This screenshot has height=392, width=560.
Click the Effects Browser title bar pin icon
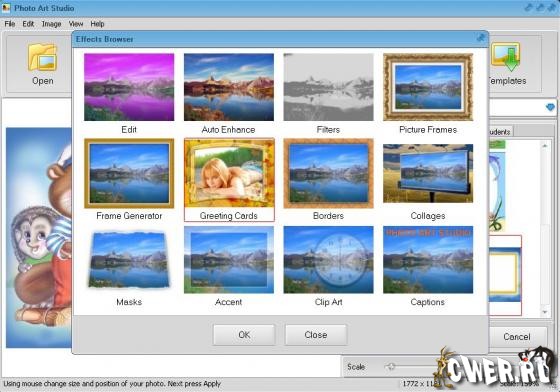click(x=481, y=37)
